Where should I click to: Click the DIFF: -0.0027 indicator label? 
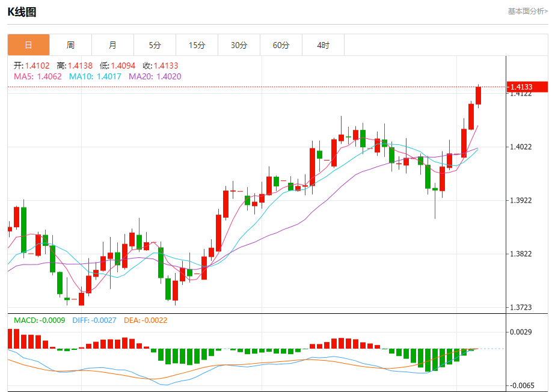pyautogui.click(x=95, y=320)
